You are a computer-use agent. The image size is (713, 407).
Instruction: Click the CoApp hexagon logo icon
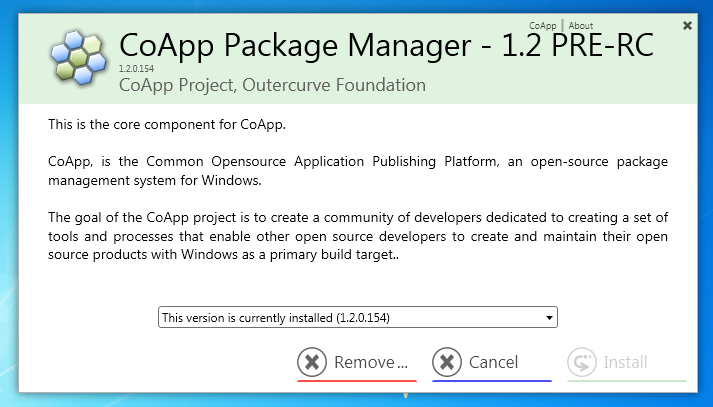click(79, 58)
